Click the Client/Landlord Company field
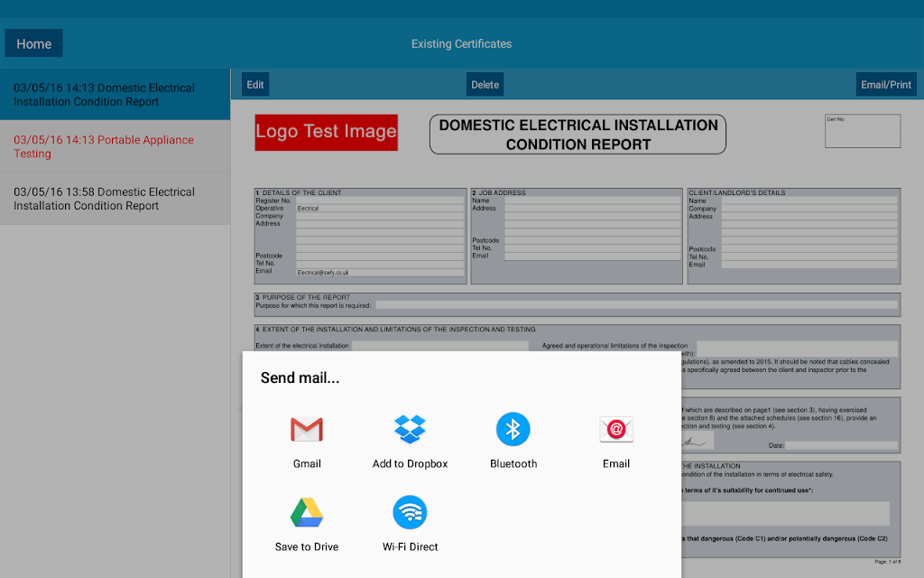This screenshot has height=578, width=924. pyautogui.click(x=809, y=209)
